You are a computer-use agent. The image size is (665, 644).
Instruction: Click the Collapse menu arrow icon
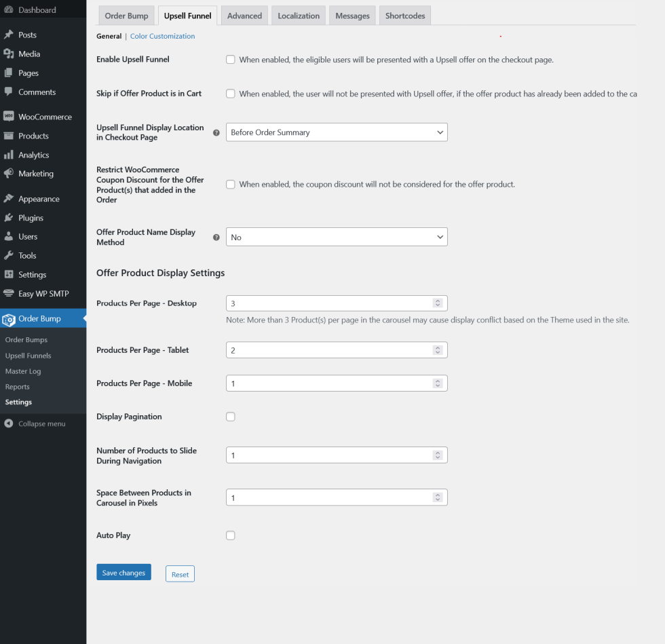click(9, 423)
